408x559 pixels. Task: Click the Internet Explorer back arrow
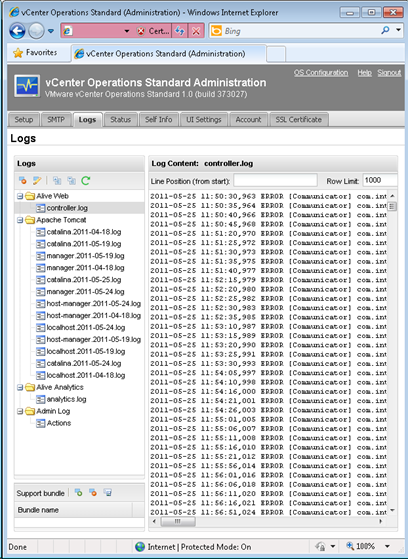tap(17, 31)
